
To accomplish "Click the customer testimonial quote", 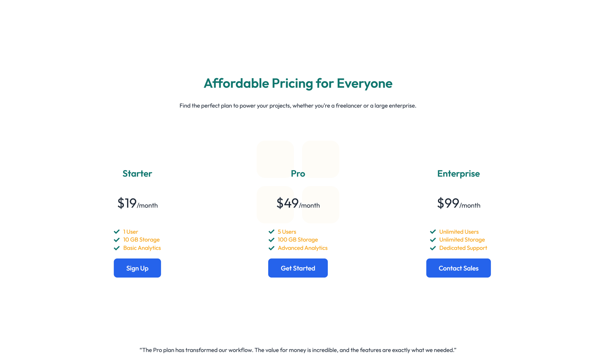I will click(298, 350).
